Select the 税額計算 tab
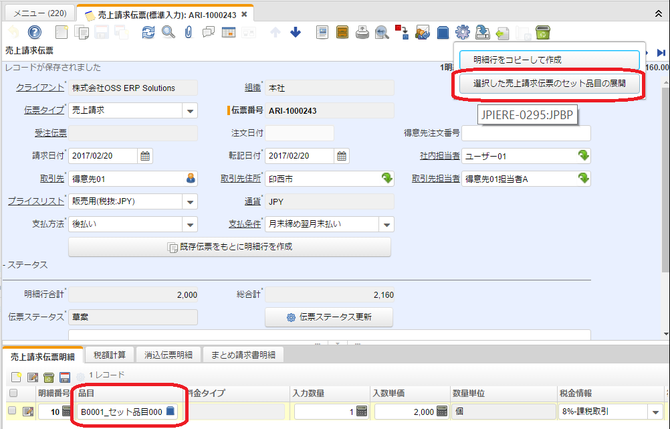670x429 pixels. coord(110,355)
